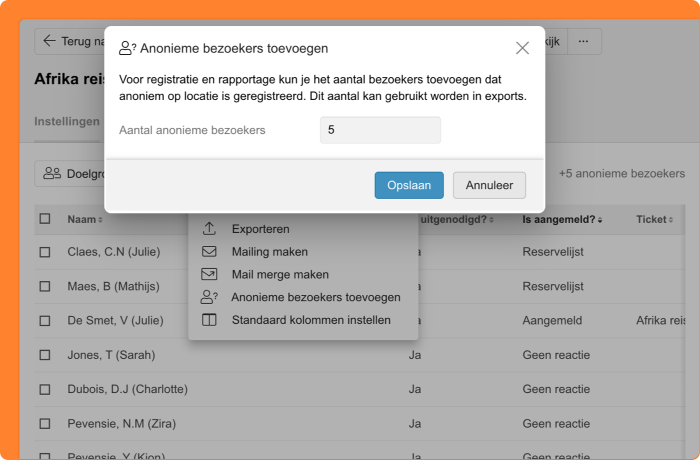The image size is (700, 460).
Task: Click Geen reactie in Pevensie, N.M row
Action: pyautogui.click(x=556, y=423)
